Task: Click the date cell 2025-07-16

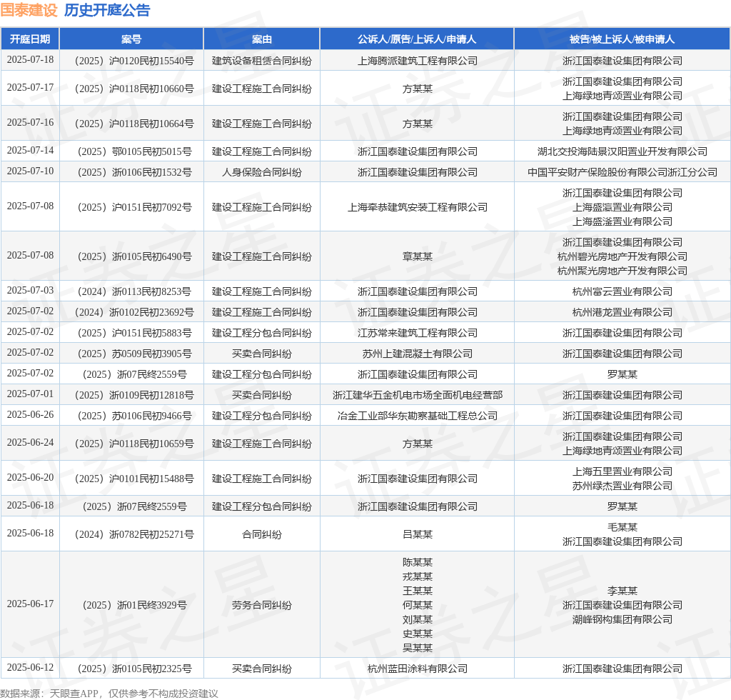Action: click(30, 123)
